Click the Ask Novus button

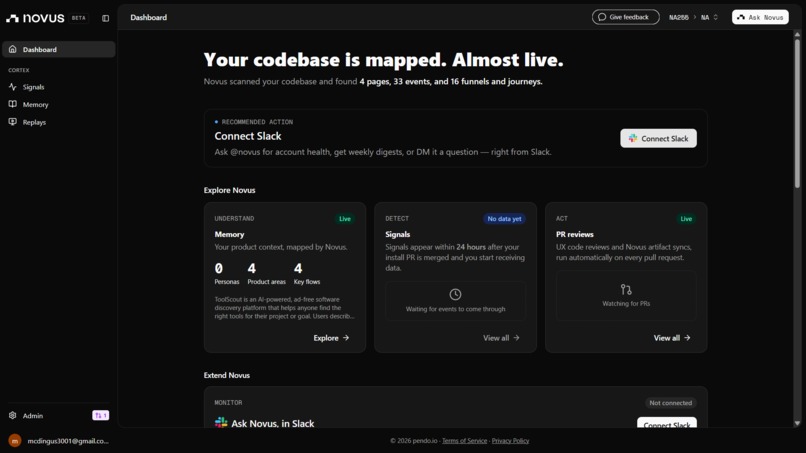pyautogui.click(x=760, y=17)
